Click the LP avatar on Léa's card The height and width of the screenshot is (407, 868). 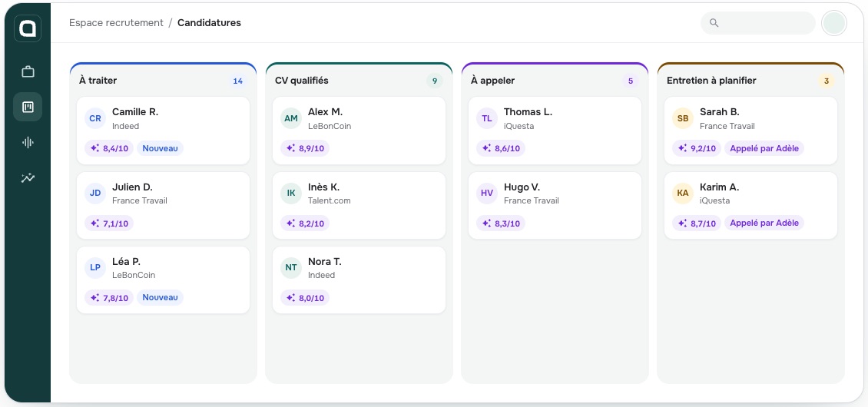click(95, 268)
